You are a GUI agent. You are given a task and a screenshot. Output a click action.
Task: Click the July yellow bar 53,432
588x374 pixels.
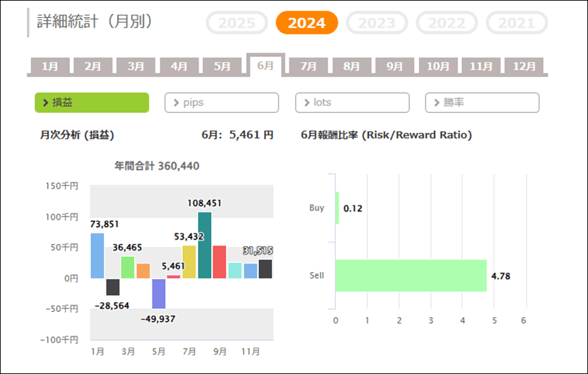(189, 262)
